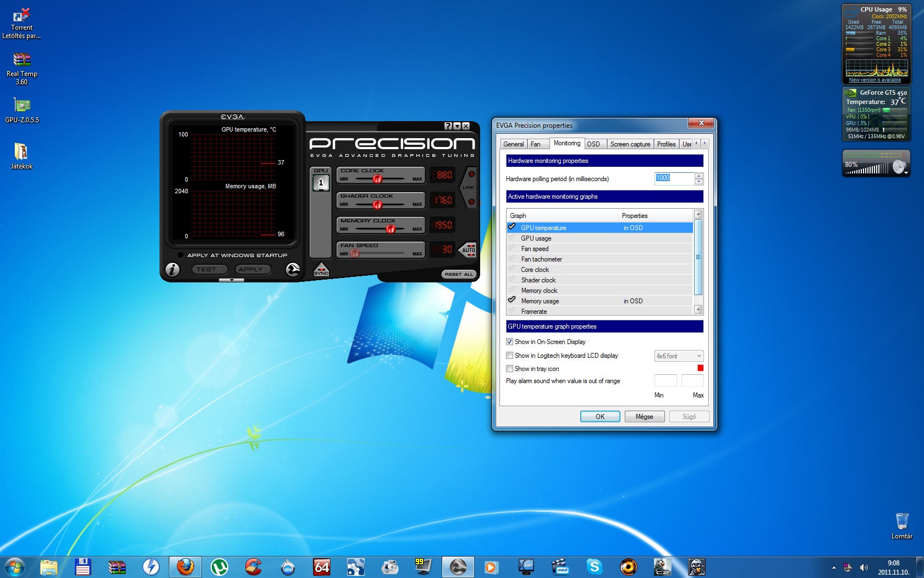Viewport: 924px width, 578px height.
Task: Uncheck GPU temperature graph
Action: [512, 227]
